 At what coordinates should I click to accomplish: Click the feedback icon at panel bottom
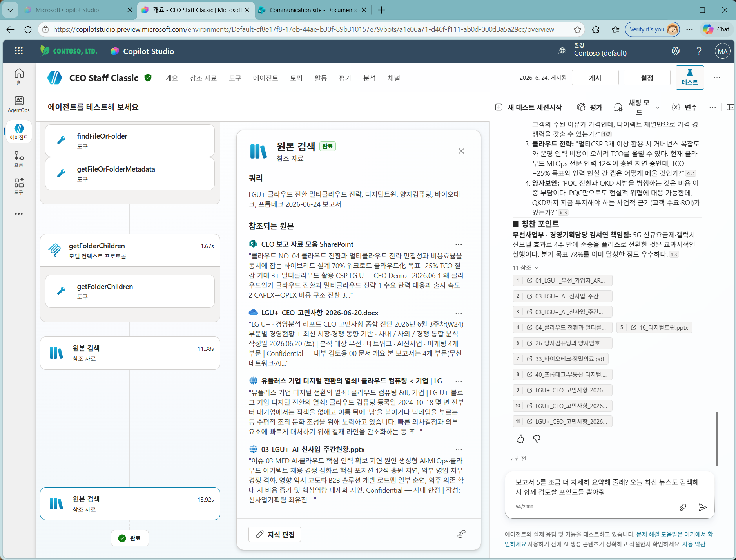click(461, 534)
